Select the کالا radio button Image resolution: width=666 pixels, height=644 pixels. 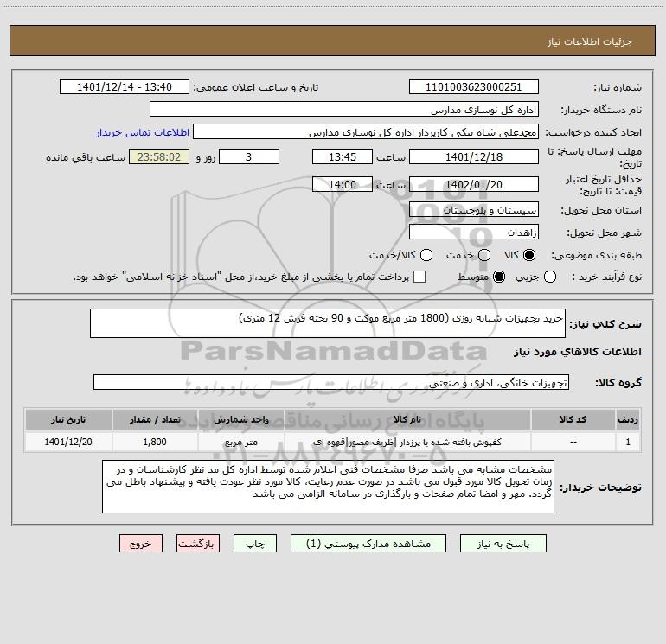pyautogui.click(x=529, y=255)
